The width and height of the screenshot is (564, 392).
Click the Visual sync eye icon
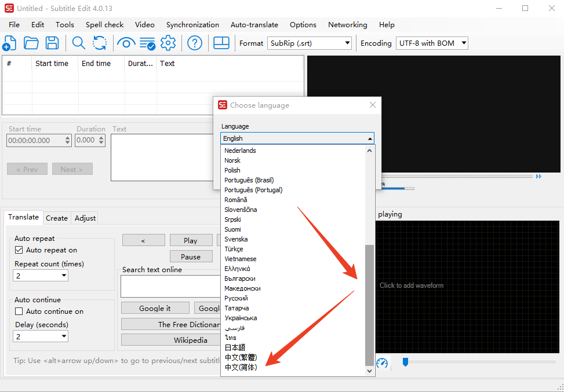tap(126, 43)
